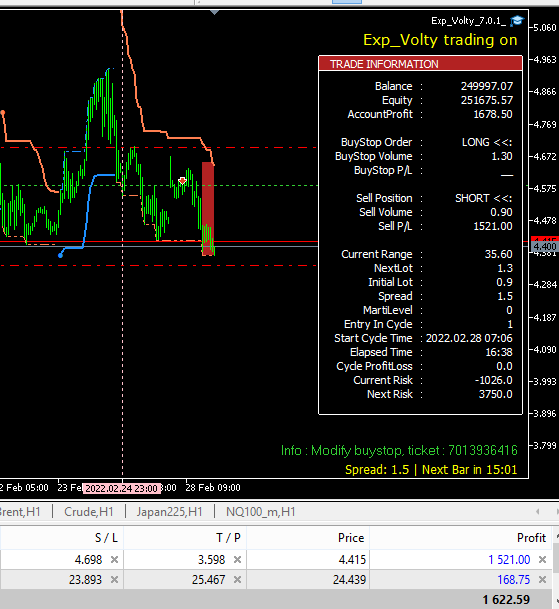This screenshot has height=609, width=559.
Task: Click the Start Cycle Time value
Action: coord(469,338)
